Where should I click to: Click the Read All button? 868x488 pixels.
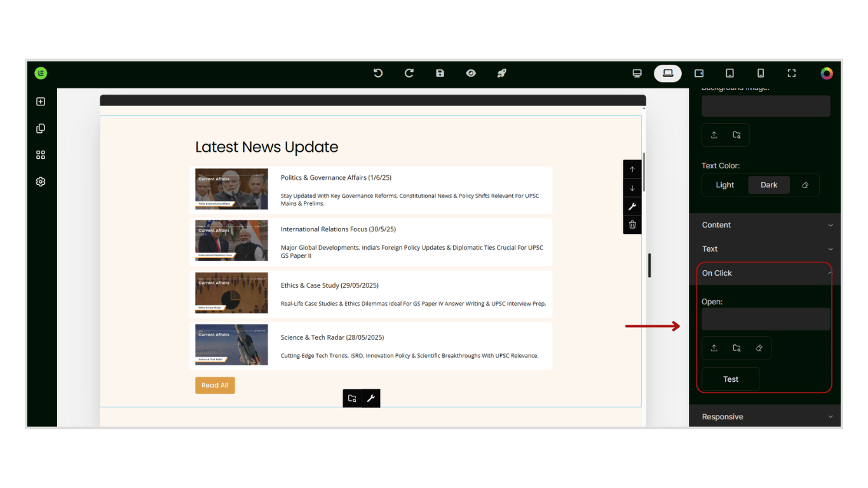tap(215, 385)
